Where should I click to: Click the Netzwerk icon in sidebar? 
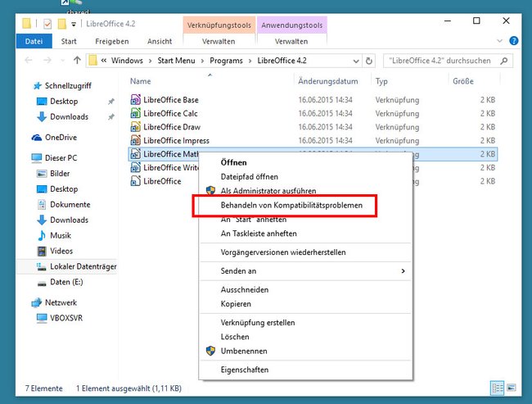[x=36, y=302]
